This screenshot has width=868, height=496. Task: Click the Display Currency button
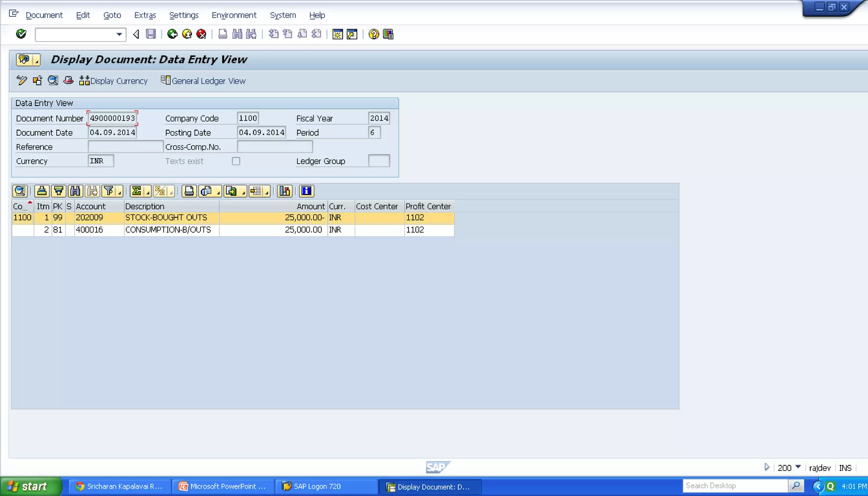click(113, 81)
